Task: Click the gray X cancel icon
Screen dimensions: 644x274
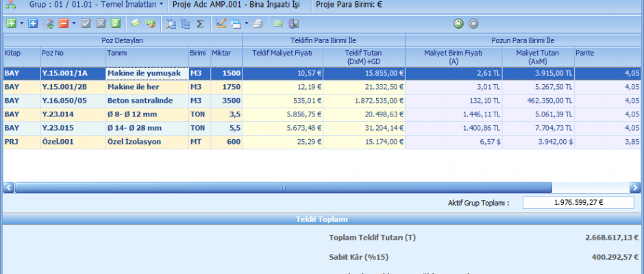Action: (101, 23)
